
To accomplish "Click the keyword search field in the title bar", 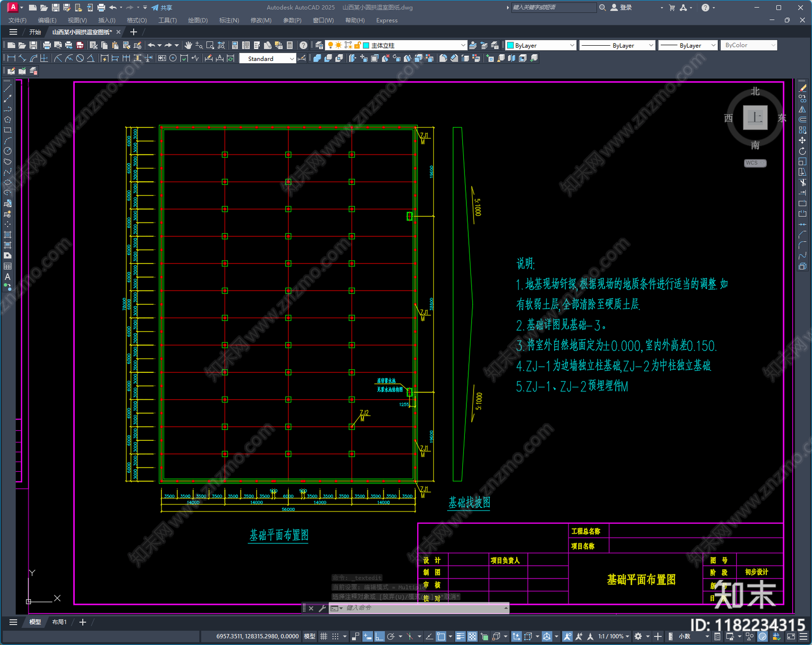I will 553,8.
